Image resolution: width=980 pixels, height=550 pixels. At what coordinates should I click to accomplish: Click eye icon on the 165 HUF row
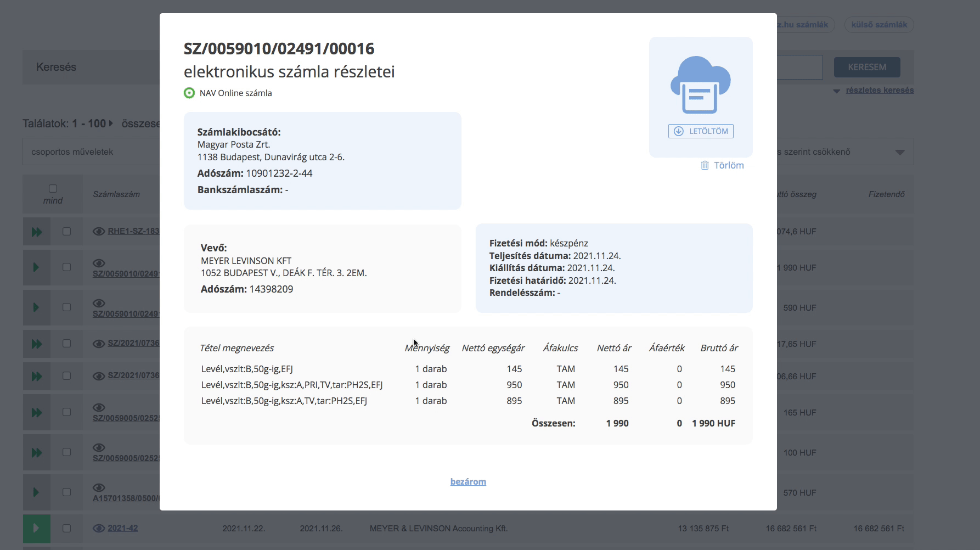point(99,407)
